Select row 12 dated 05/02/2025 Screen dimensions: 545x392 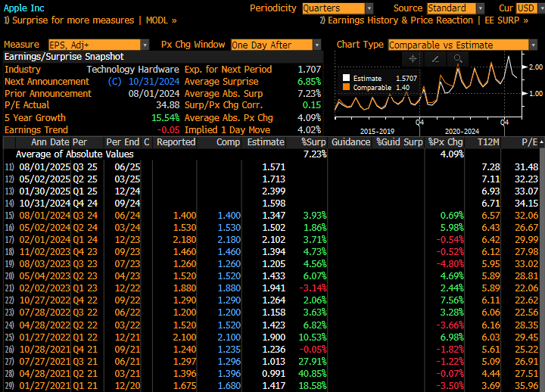(272, 179)
